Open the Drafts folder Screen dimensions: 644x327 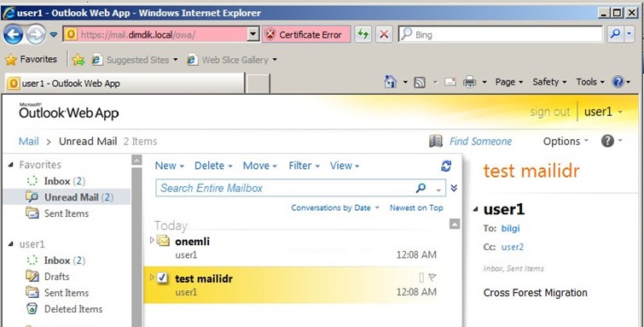(x=47, y=277)
